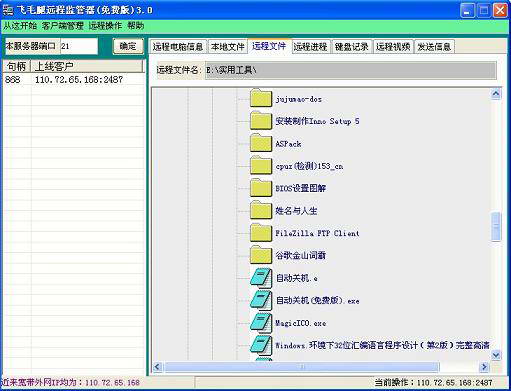The width and height of the screenshot is (511, 391).
Task: Select the cpuz(检测)153_cn folder icon
Action: click(x=261, y=165)
